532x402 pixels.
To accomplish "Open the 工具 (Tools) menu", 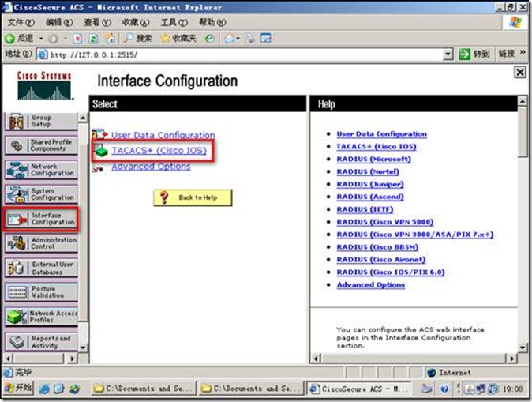I will pyautogui.click(x=174, y=22).
